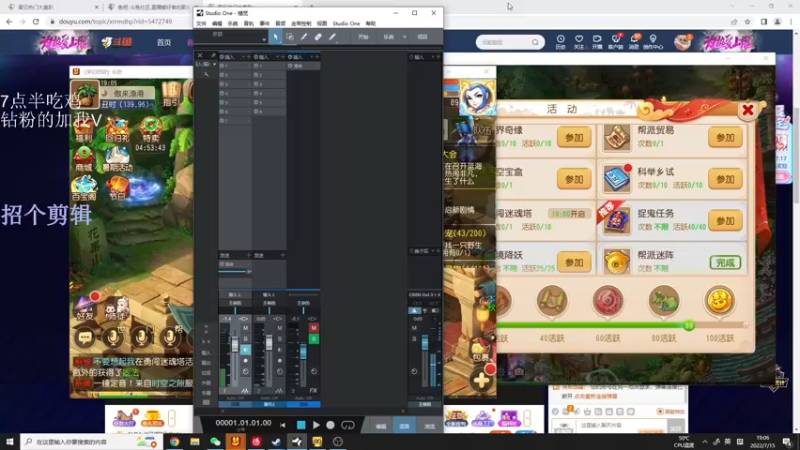Open the 文件 menu in Studio One
Image resolution: width=800 pixels, height=450 pixels.
click(202, 23)
